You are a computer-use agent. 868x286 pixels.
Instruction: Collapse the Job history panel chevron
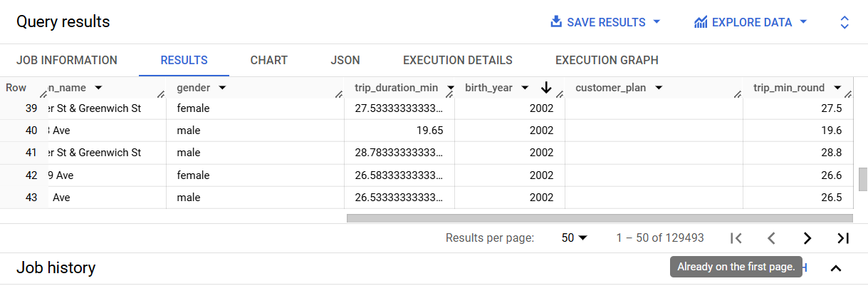[x=837, y=268]
